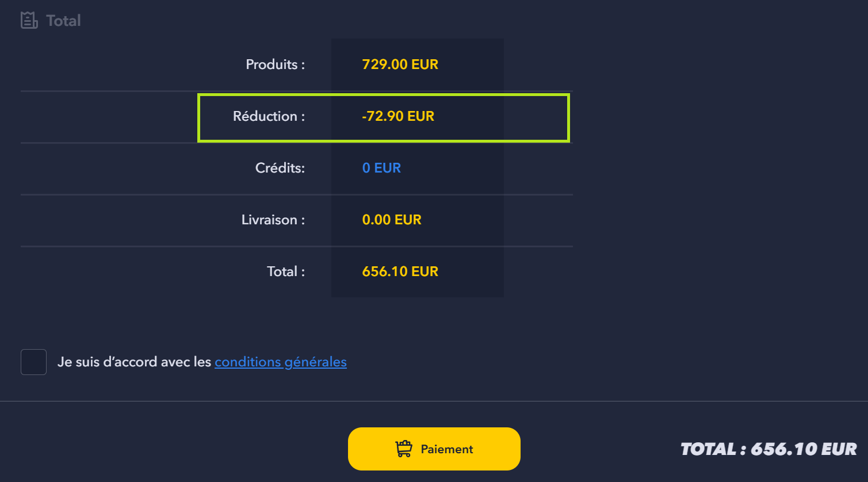Image resolution: width=868 pixels, height=482 pixels.
Task: Click the Crédits label
Action: pos(280,168)
